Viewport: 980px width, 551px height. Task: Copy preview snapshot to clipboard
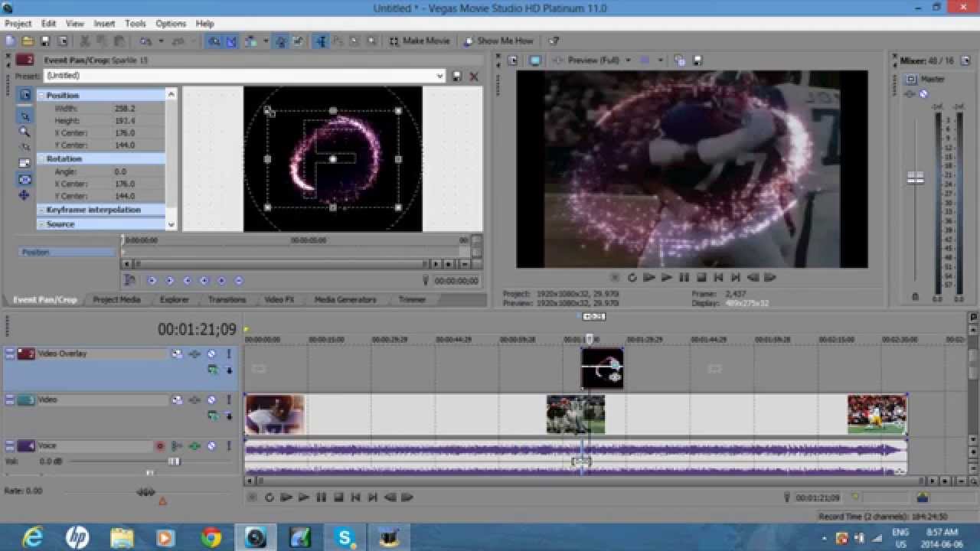(681, 60)
